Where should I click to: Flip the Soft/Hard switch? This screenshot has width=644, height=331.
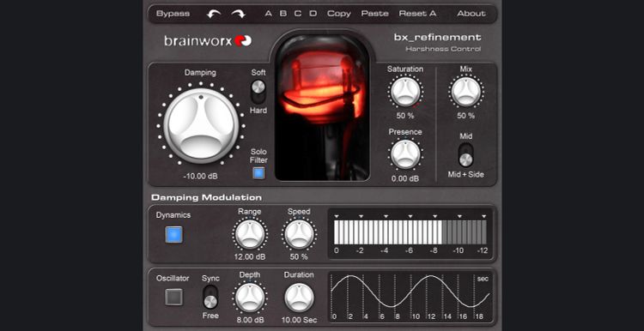258,92
